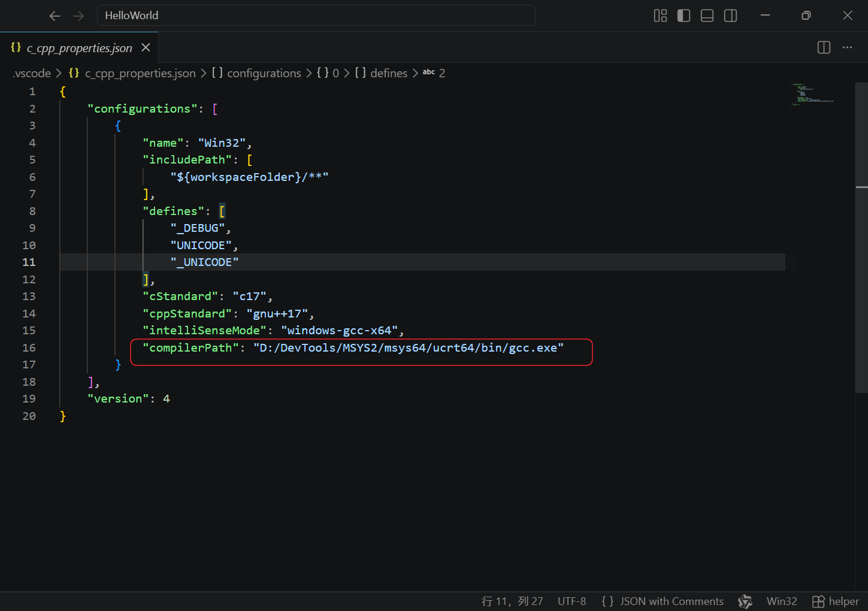The image size is (868, 611).
Task: Click the "_UNICODE" define on line 11
Action: click(x=204, y=262)
